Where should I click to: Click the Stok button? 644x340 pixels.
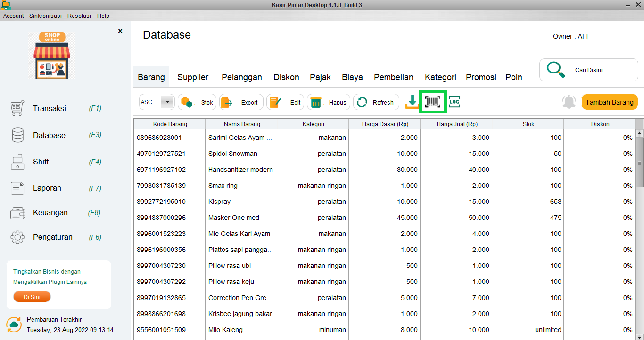[x=197, y=102]
